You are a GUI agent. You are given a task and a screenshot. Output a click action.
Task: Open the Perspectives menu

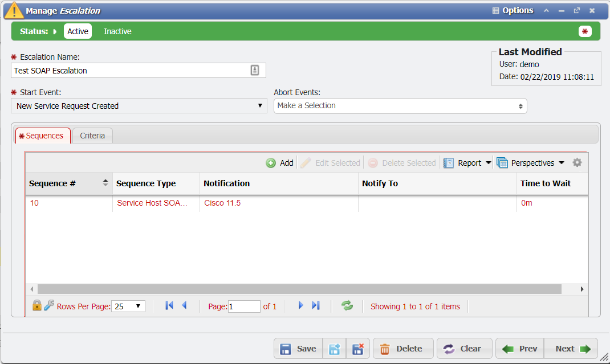coord(530,162)
